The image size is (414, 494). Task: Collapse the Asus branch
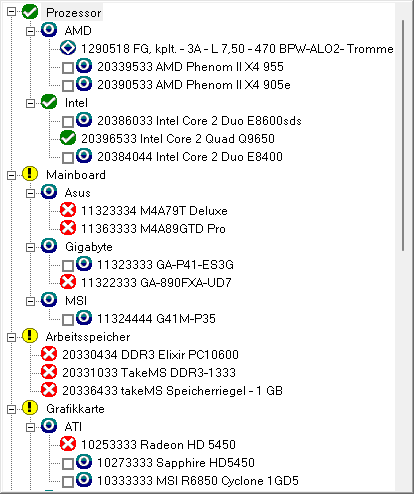pyautogui.click(x=30, y=194)
